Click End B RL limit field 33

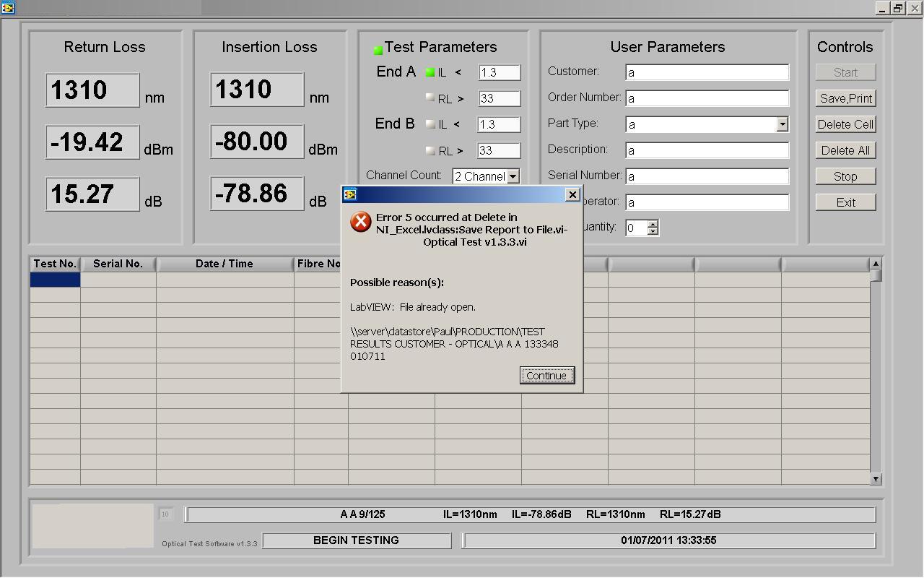click(499, 150)
